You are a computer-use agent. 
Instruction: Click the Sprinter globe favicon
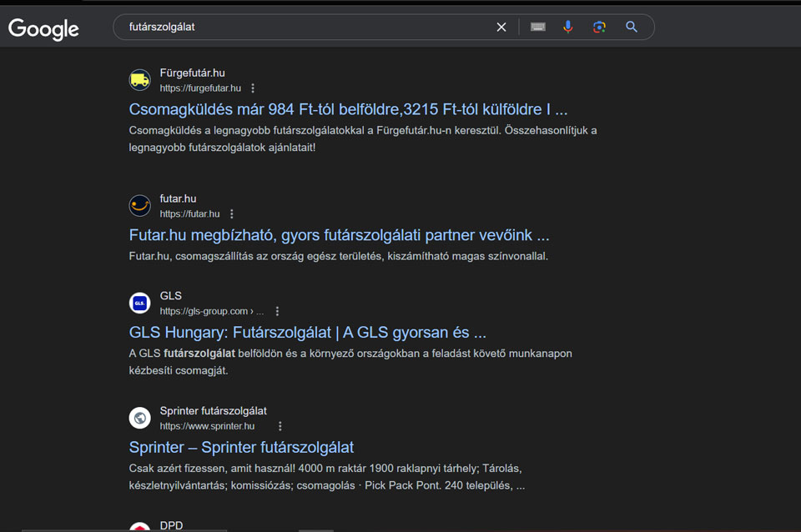click(x=139, y=418)
